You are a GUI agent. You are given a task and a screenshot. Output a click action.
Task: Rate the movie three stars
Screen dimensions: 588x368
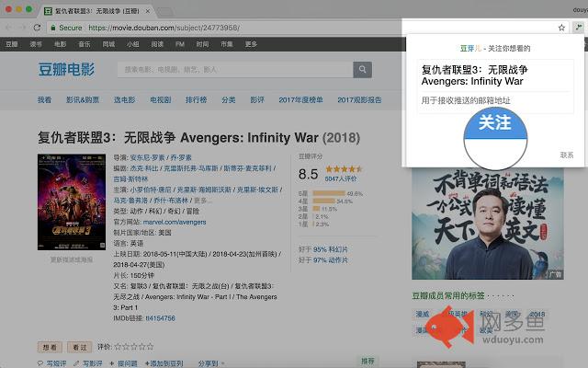pyautogui.click(x=134, y=347)
